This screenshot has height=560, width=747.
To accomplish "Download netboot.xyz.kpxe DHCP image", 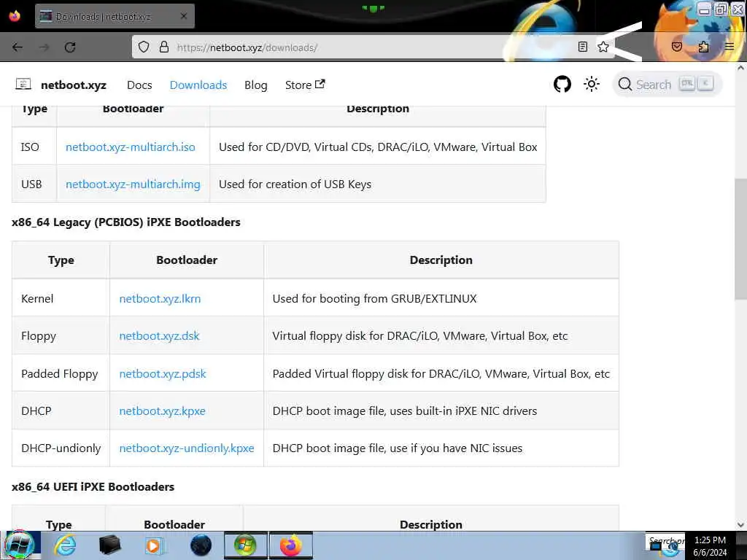I will point(163,411).
